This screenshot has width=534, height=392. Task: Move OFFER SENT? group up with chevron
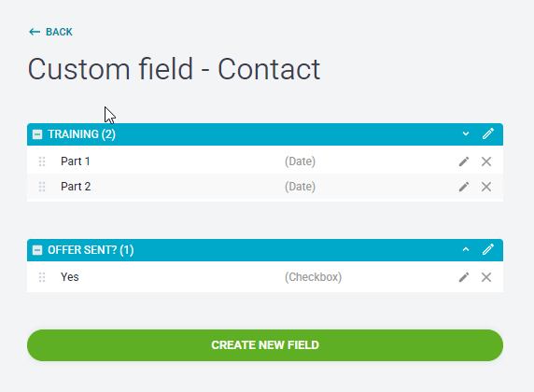tap(466, 249)
